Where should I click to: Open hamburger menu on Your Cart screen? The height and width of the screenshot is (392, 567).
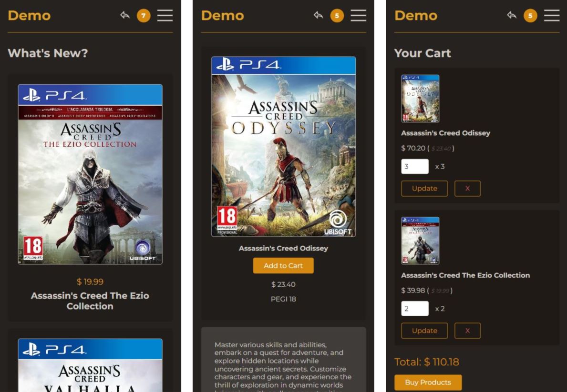pos(552,16)
